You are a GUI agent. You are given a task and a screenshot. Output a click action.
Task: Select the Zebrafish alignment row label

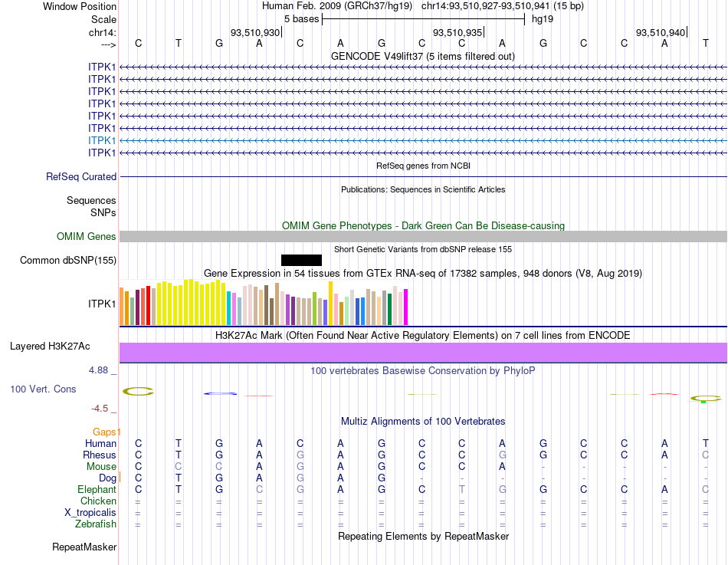click(x=96, y=524)
